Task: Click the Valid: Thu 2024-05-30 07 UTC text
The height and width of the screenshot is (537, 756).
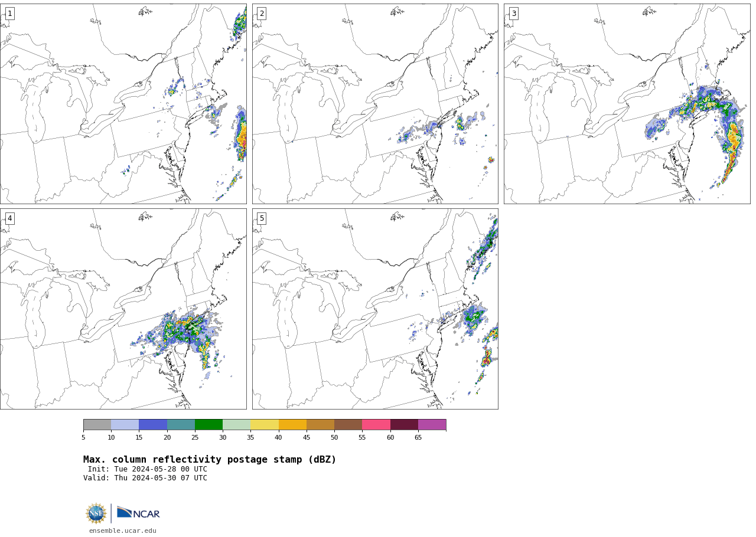Action: click(145, 479)
